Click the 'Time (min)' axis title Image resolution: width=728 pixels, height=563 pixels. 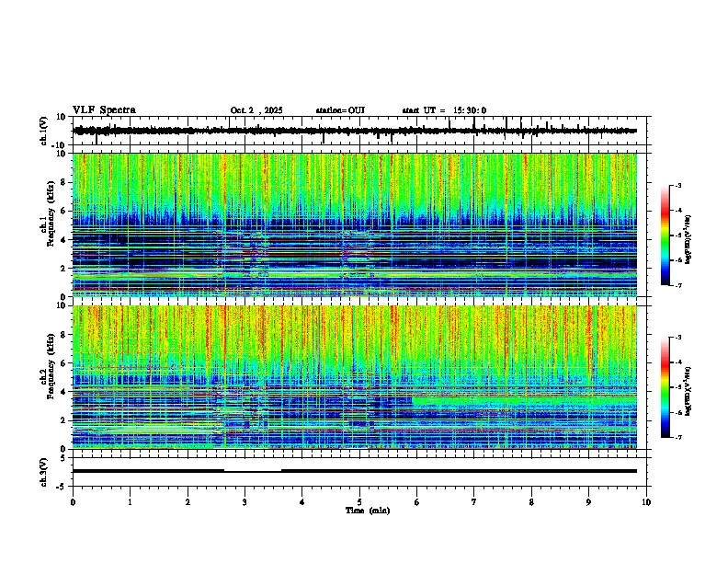(x=368, y=511)
